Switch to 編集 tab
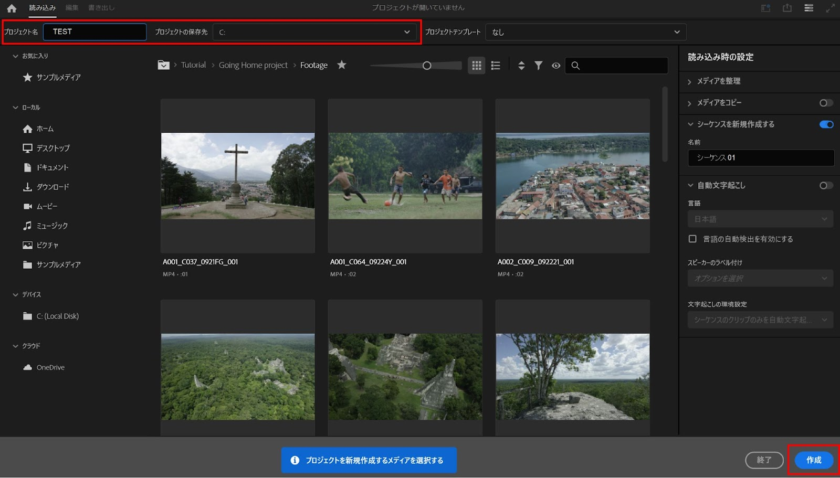Image resolution: width=840 pixels, height=478 pixels. (x=72, y=8)
